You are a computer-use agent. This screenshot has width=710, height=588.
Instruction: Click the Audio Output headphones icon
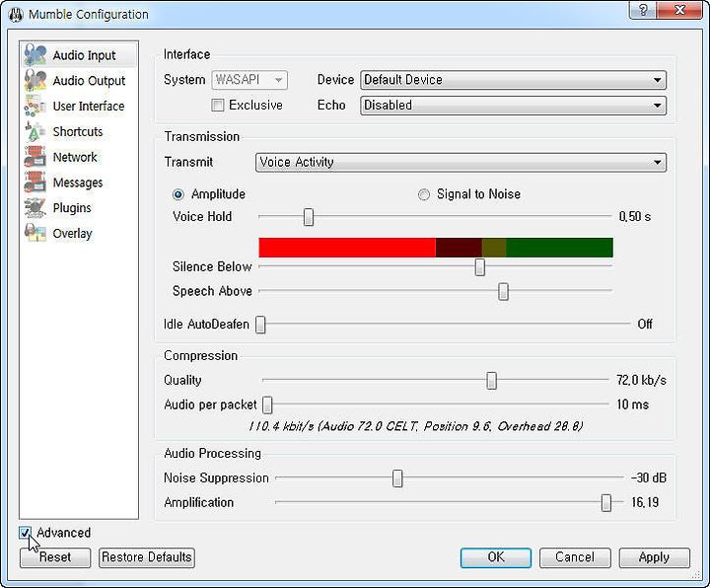pos(35,80)
